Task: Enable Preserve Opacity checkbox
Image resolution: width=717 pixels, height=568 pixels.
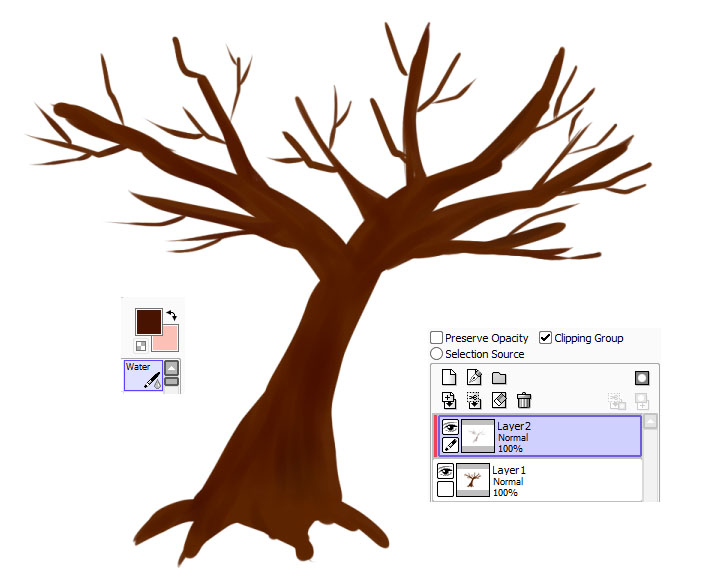Action: tap(437, 338)
